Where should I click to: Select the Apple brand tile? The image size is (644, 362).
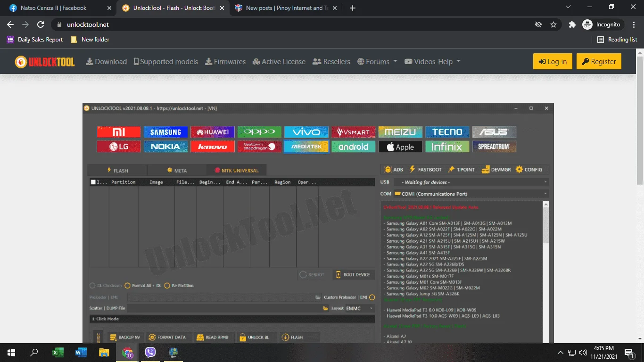(x=400, y=147)
